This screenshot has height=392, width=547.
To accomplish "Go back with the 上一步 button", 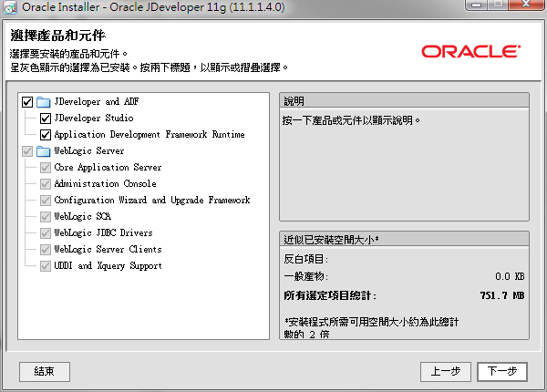I will click(446, 372).
